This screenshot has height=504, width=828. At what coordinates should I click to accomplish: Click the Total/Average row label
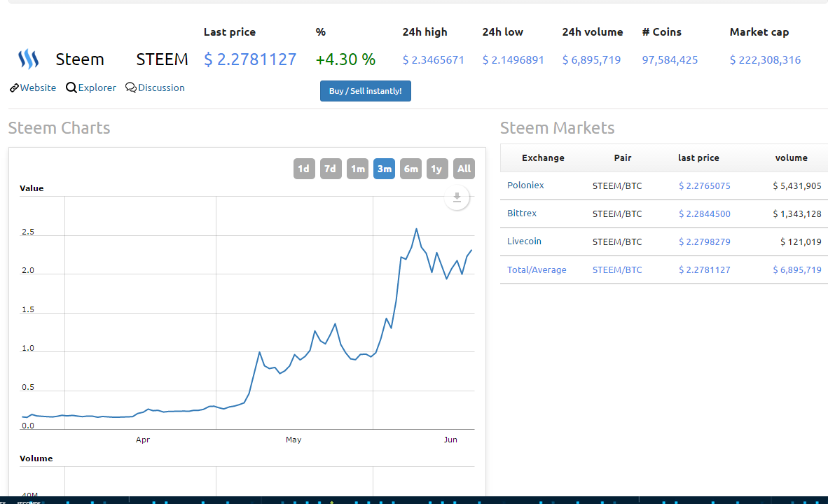point(537,269)
